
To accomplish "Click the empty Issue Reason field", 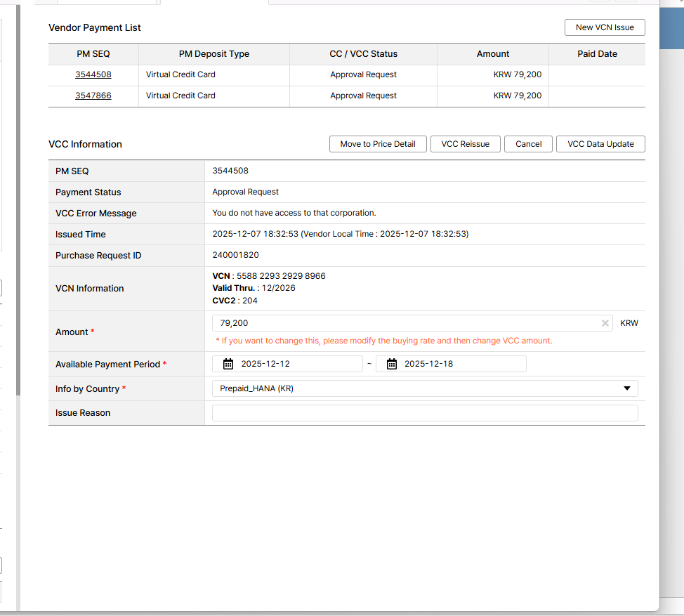I will point(425,413).
